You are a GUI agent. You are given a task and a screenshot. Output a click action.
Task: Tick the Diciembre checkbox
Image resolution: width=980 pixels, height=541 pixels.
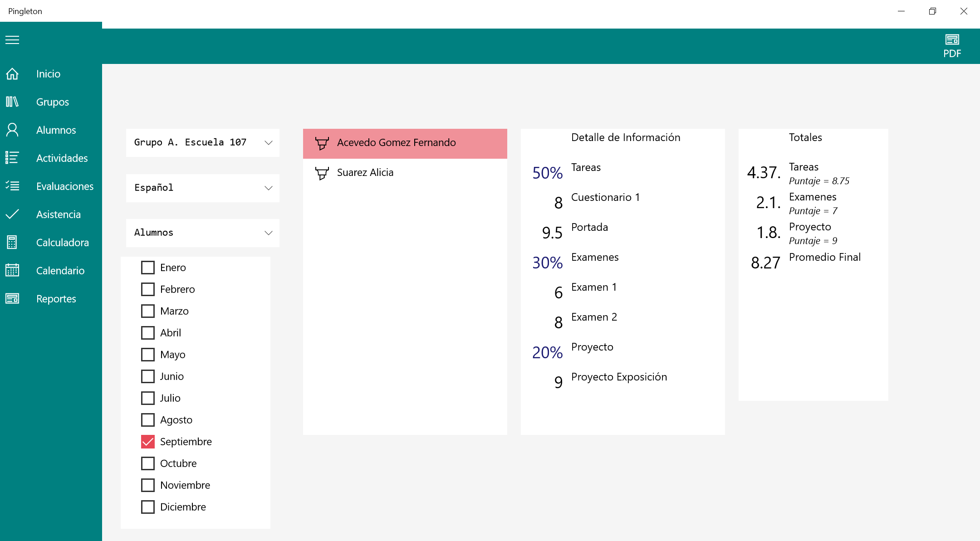point(148,507)
